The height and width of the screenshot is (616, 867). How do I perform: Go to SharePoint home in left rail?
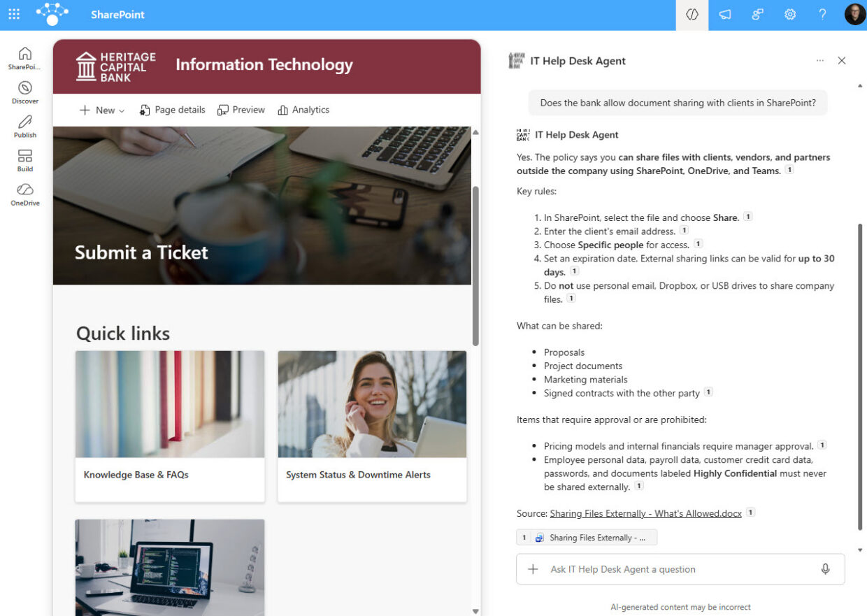24,58
